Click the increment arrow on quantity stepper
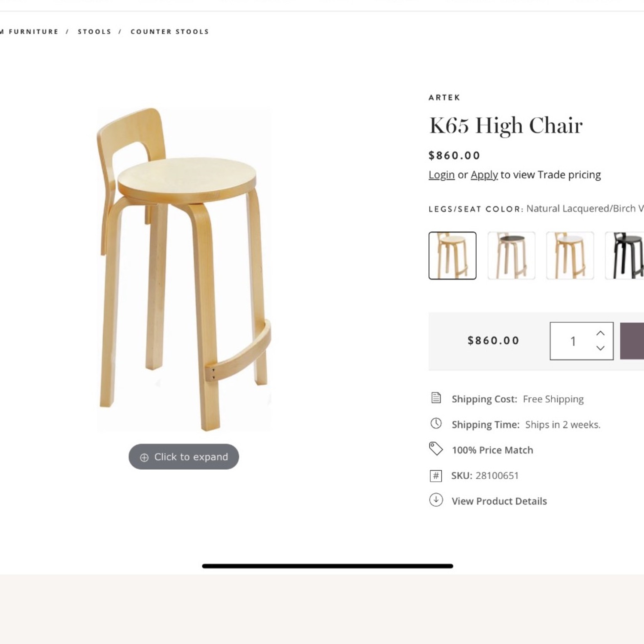 (x=601, y=332)
